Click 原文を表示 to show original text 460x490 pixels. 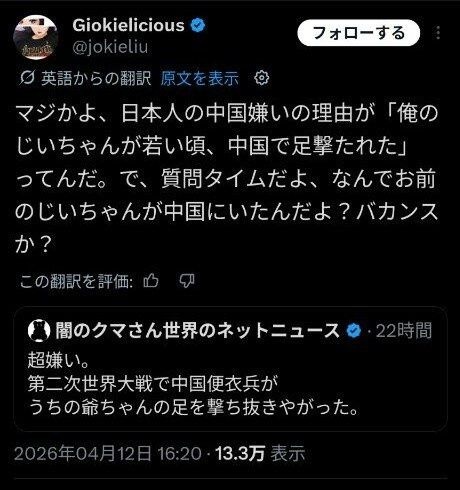click(200, 79)
